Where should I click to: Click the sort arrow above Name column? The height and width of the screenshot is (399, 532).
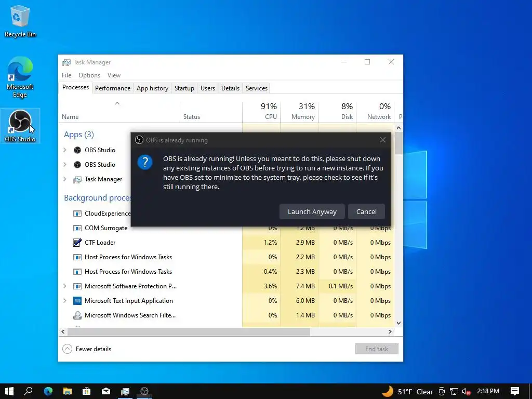(117, 103)
